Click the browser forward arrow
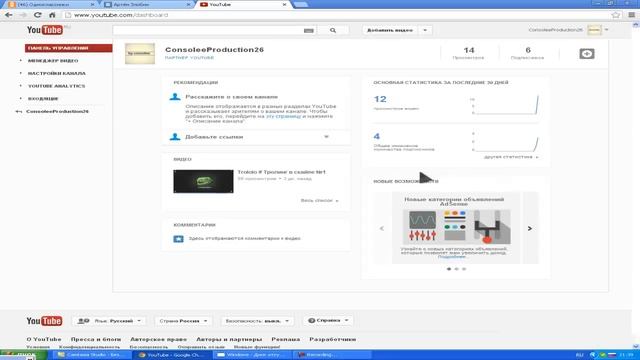The height and width of the screenshot is (360, 640). [x=23, y=15]
